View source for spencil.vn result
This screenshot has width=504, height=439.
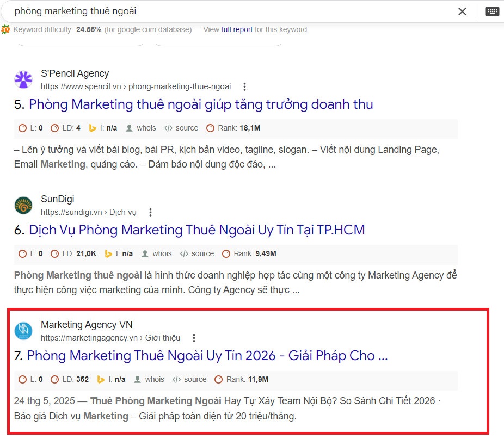click(x=181, y=128)
